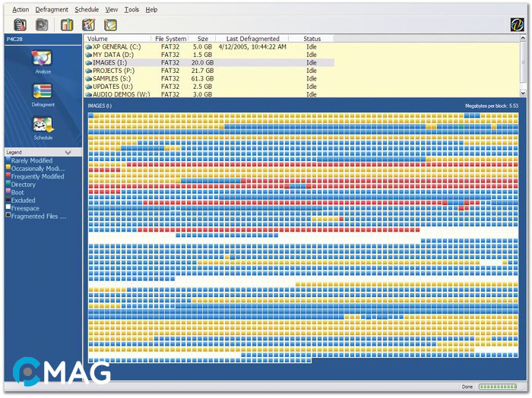
Task: Click the logo icon at top right
Action: (x=517, y=25)
